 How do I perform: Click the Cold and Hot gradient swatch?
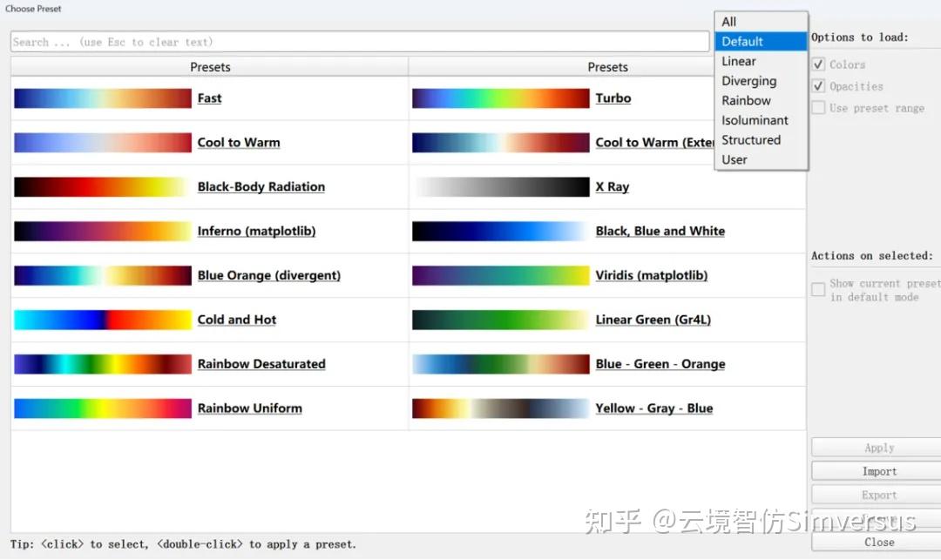103,320
